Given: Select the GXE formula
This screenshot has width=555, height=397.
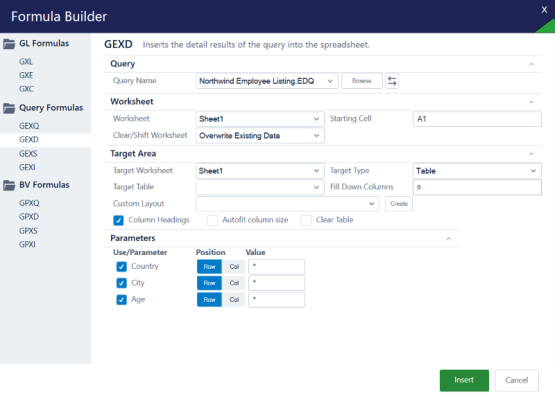Looking at the screenshot, I should (26, 75).
